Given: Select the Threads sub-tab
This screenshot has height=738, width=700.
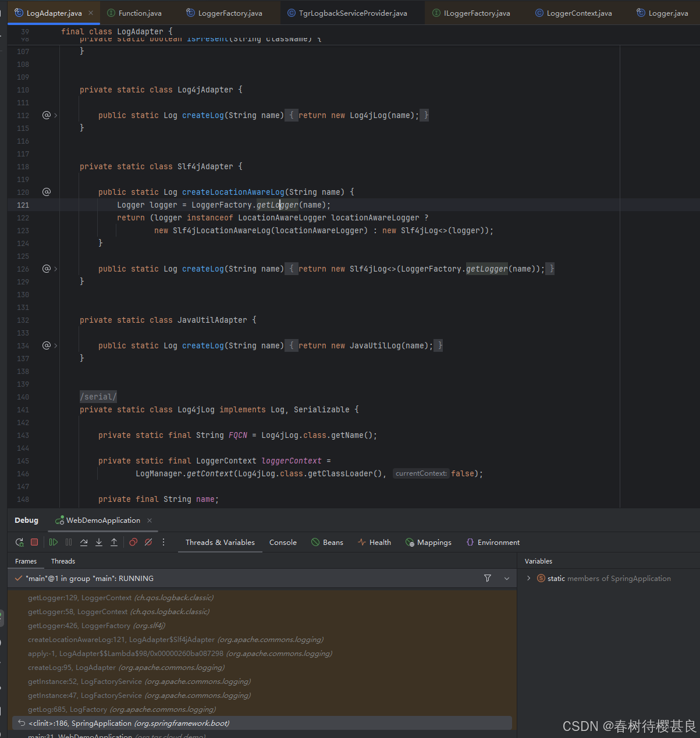Looking at the screenshot, I should pyautogui.click(x=63, y=561).
